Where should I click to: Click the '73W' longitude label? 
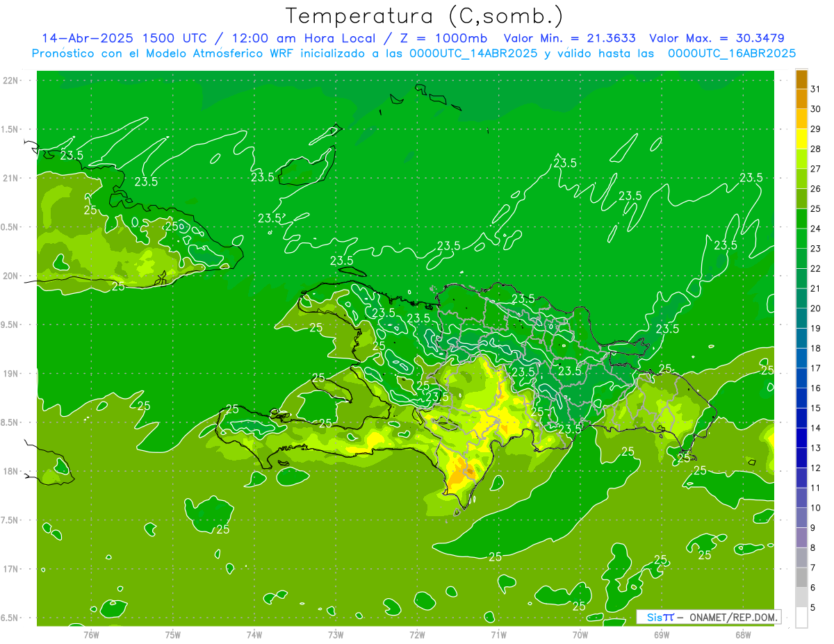336,635
